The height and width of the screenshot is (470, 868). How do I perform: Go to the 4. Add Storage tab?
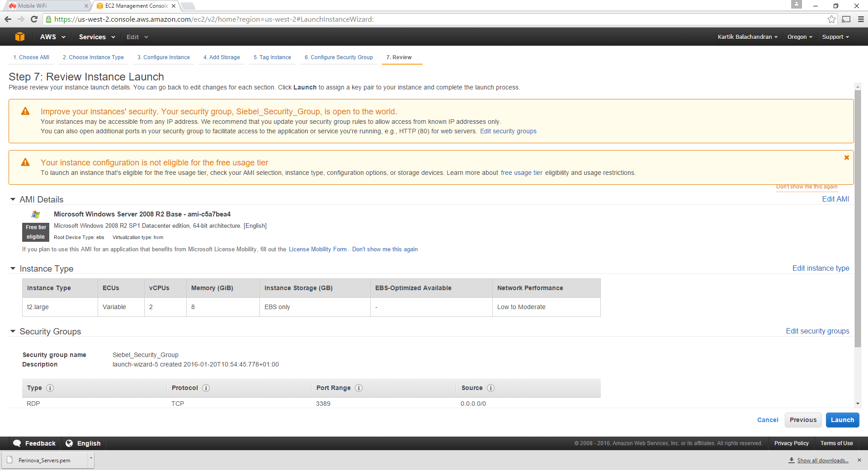pos(222,57)
